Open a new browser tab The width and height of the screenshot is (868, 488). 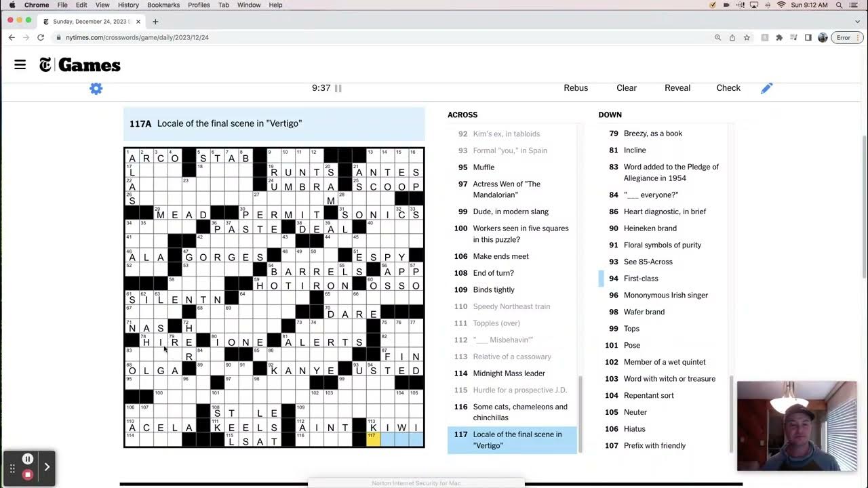pos(155,22)
